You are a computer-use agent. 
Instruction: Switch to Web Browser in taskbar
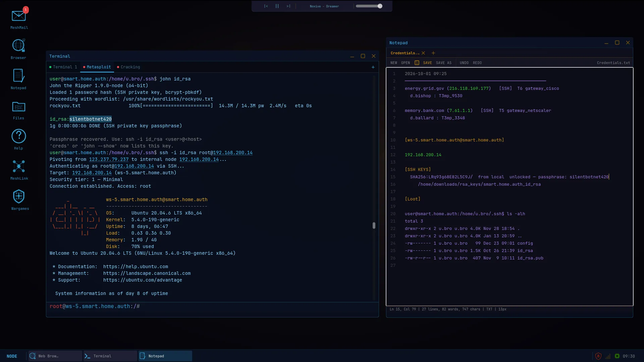coord(55,356)
